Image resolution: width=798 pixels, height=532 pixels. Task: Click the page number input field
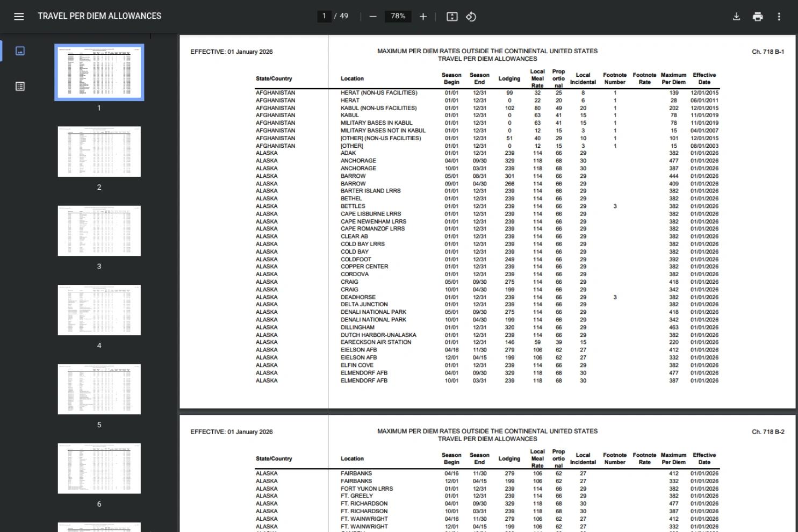point(324,16)
